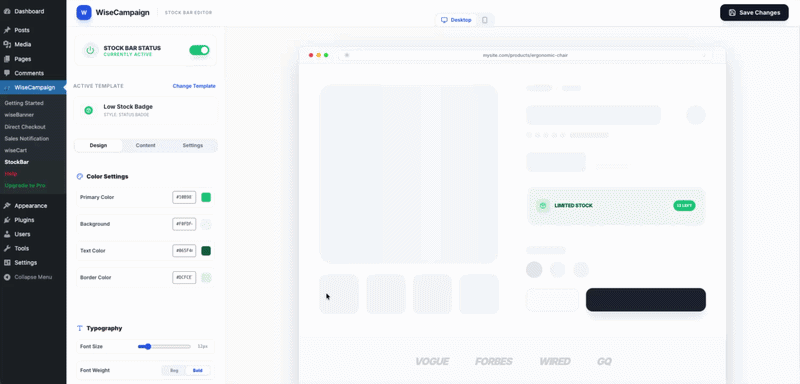
Task: Open the Dashboard menu icon
Action: click(x=7, y=11)
